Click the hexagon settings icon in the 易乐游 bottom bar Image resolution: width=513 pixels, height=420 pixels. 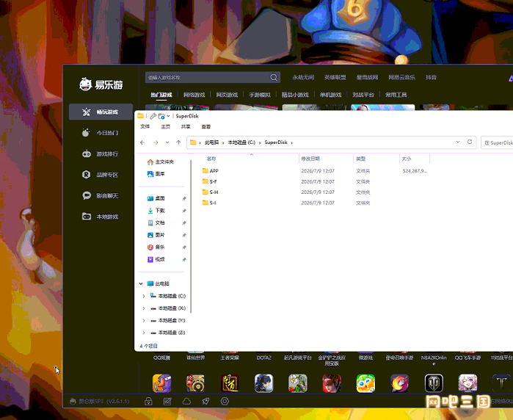click(225, 402)
